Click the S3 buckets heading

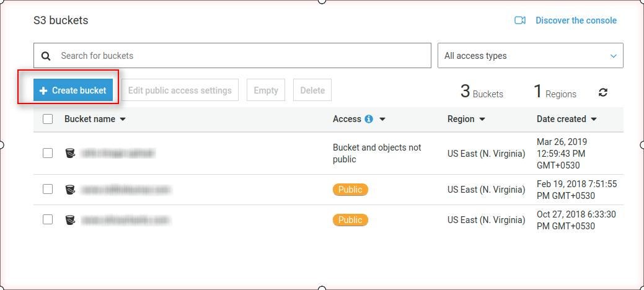click(x=61, y=20)
